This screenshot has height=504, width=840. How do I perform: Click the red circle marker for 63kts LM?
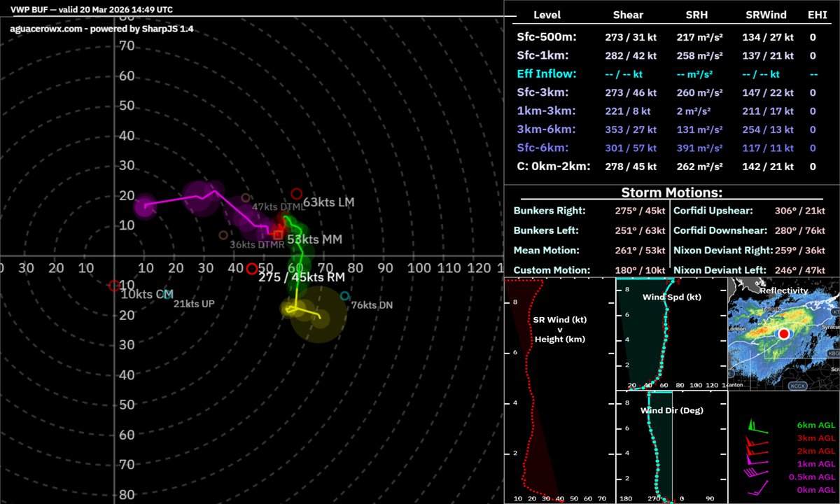coord(297,194)
